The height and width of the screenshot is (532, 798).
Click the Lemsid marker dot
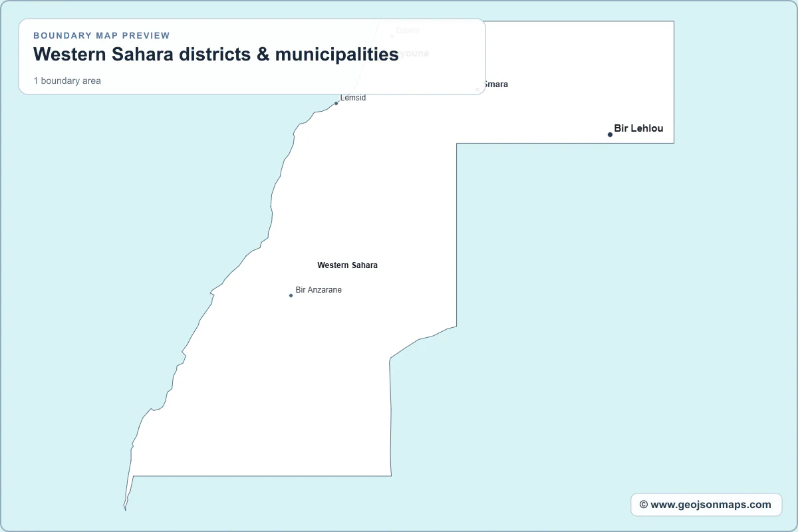336,103
